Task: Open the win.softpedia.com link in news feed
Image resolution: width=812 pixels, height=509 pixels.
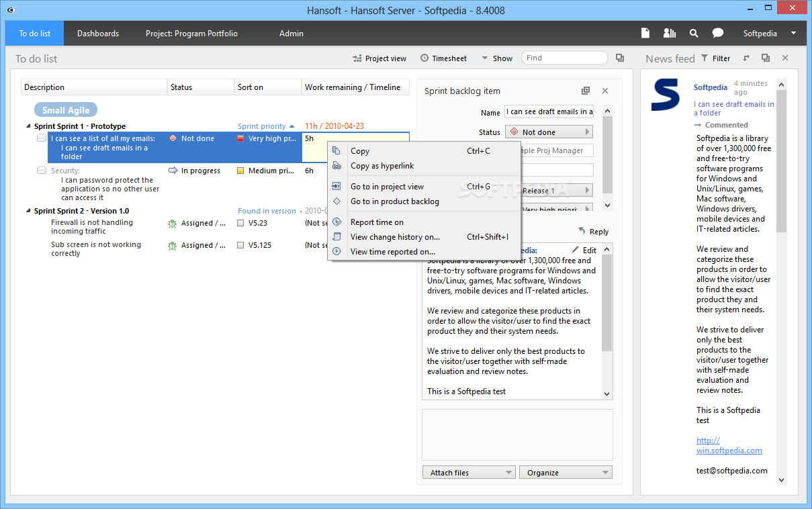Action: coord(729,446)
